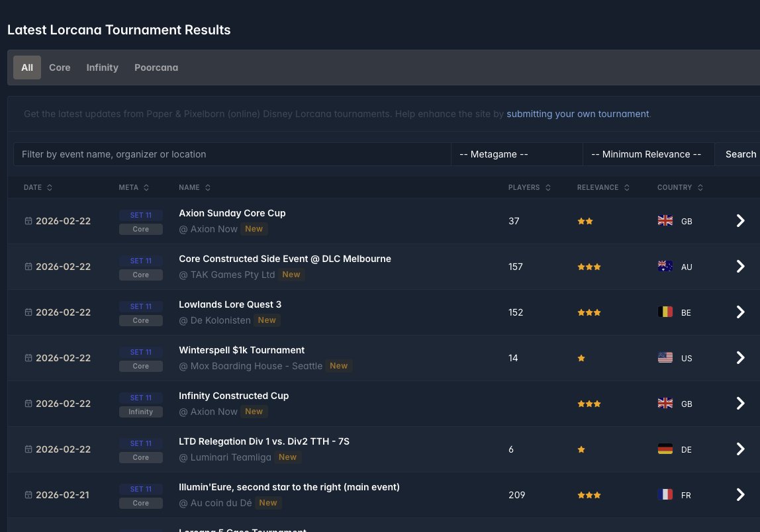
Task: Open the Lowlands Lore Quest 3 row arrow
Action: tap(740, 312)
